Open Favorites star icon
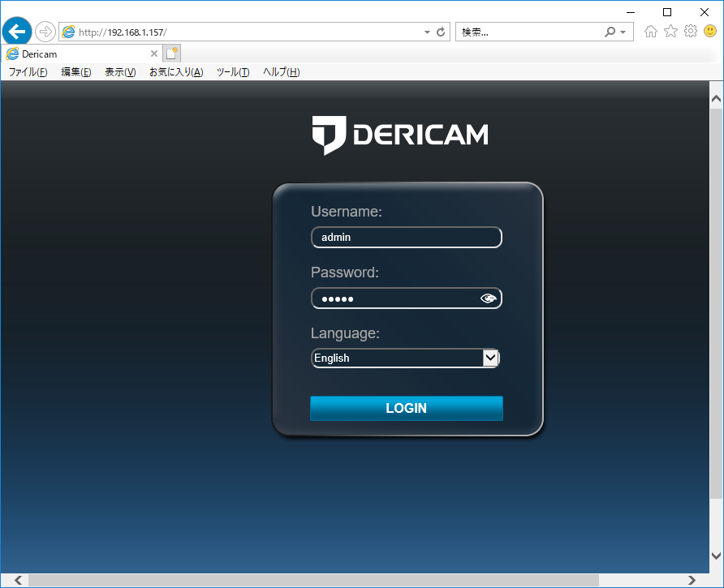 pos(670,32)
